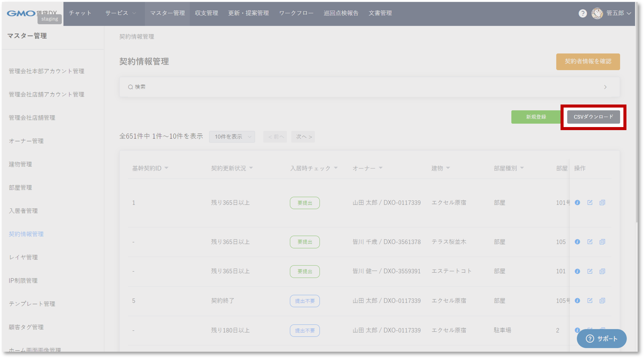Click the info icon on the 駐車場 row
The height and width of the screenshot is (358, 644).
coord(577,330)
